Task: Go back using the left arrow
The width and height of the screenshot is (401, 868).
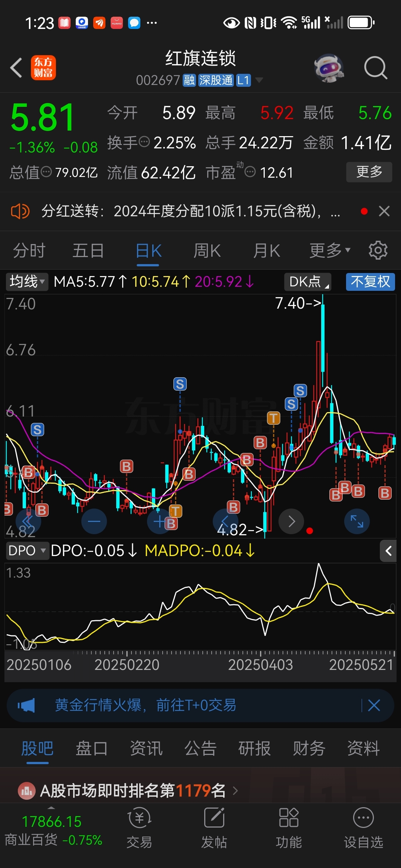Action: (x=16, y=68)
